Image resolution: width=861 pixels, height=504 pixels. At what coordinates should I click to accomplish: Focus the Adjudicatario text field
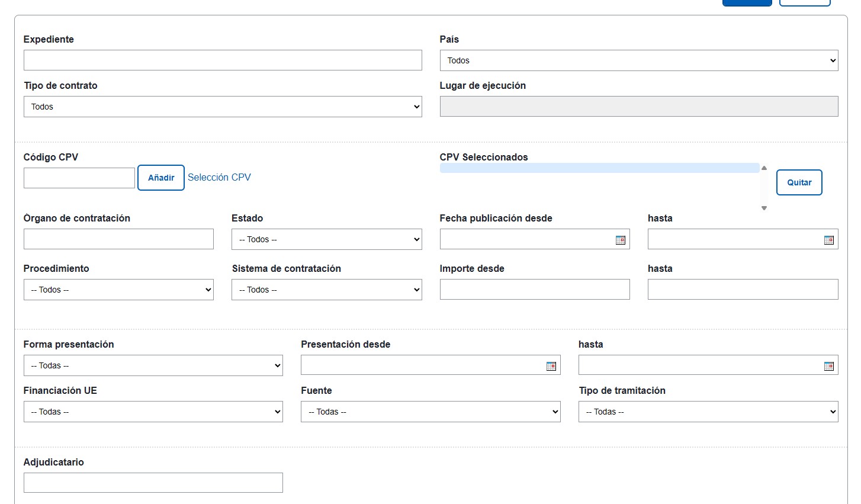point(153,483)
